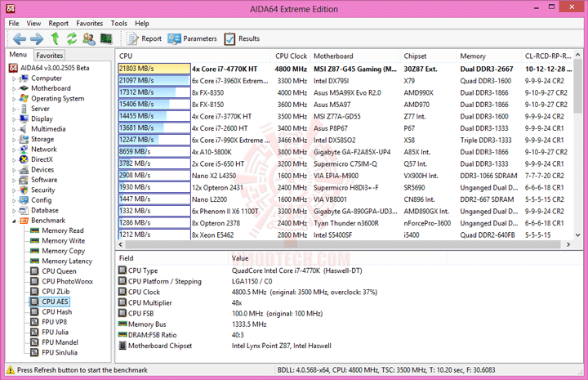Viewport: 588px width, 380px height.
Task: Expand the Software node arrow
Action: [x=14, y=181]
